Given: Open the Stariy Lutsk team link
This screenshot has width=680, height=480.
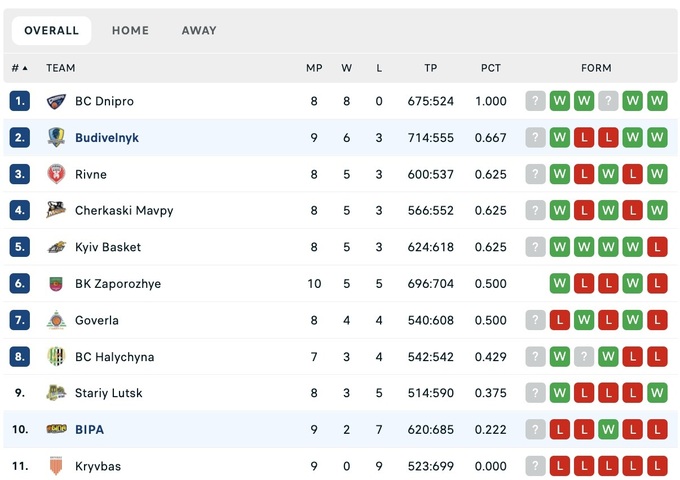Looking at the screenshot, I should pos(108,393).
